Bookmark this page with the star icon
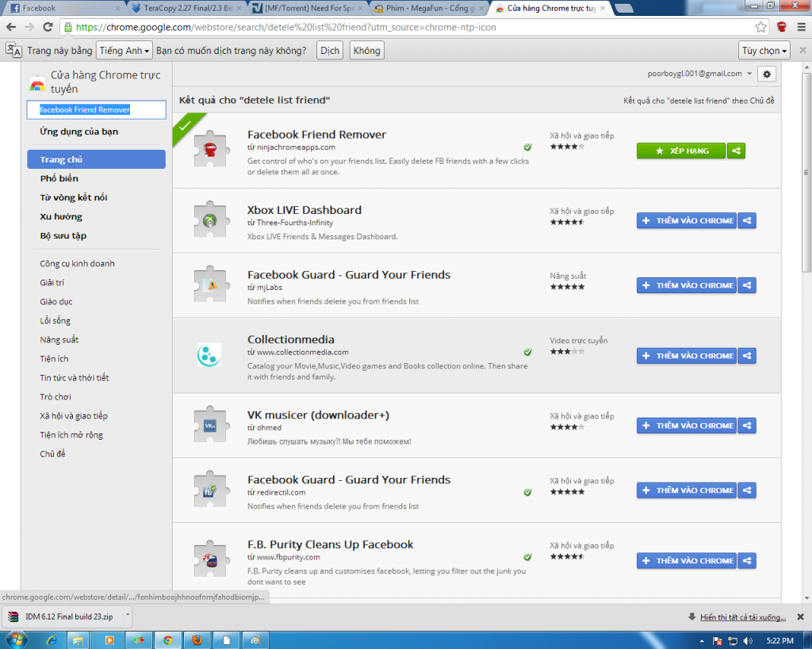Image resolution: width=812 pixels, height=649 pixels. (760, 27)
